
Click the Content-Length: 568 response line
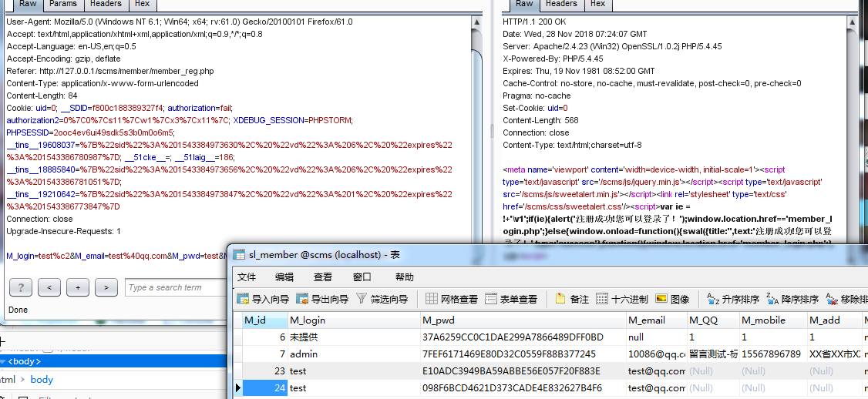click(540, 120)
